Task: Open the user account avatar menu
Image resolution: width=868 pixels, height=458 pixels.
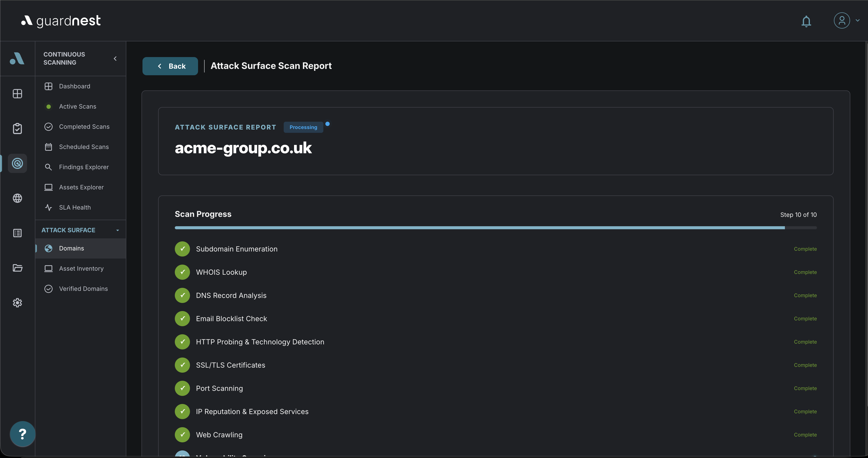Action: [x=842, y=20]
